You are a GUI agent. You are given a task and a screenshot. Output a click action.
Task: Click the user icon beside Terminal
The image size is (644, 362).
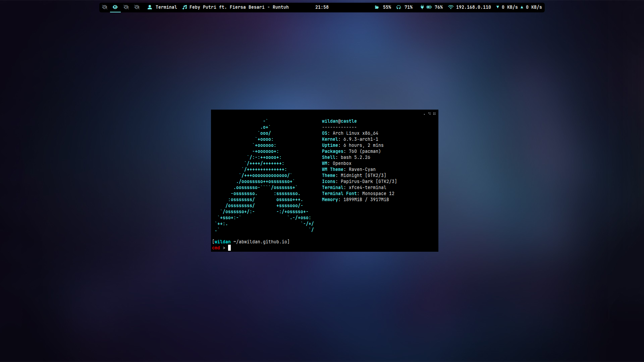coord(150,7)
